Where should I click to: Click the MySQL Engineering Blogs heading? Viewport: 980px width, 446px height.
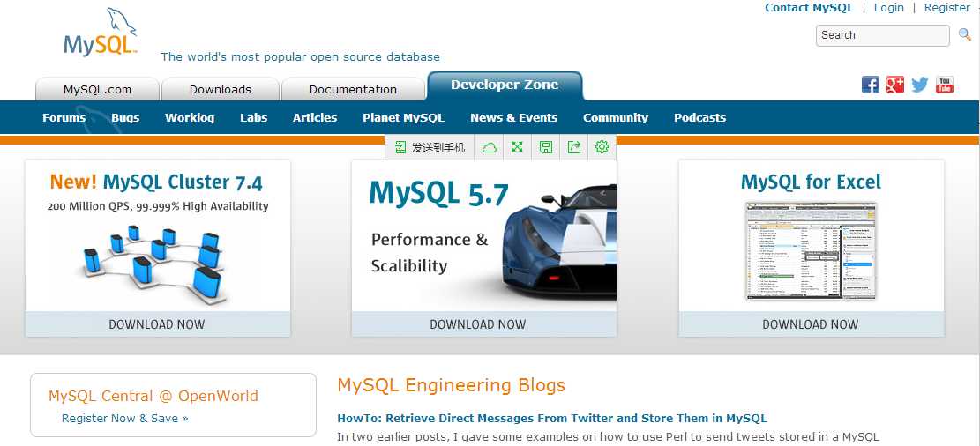coord(452,385)
